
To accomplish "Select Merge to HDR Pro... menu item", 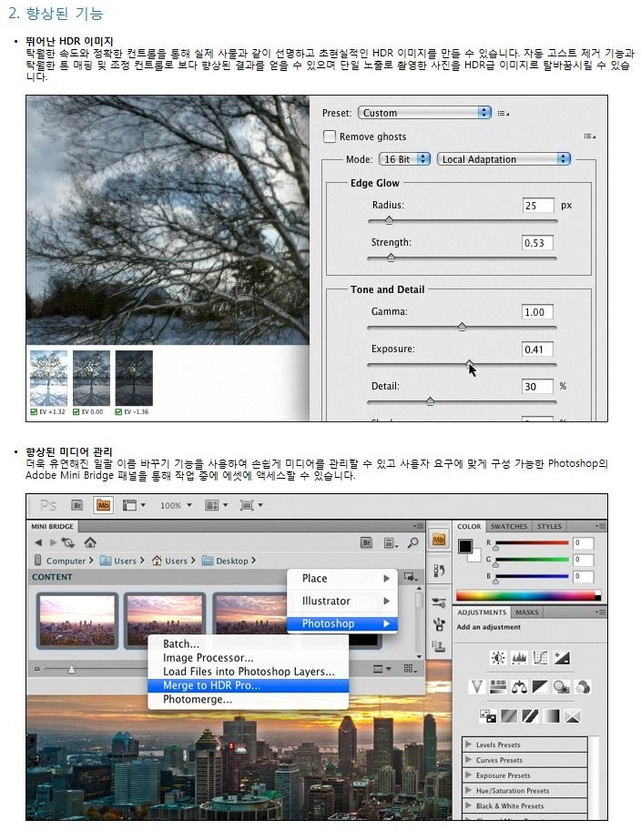I will coord(248,685).
